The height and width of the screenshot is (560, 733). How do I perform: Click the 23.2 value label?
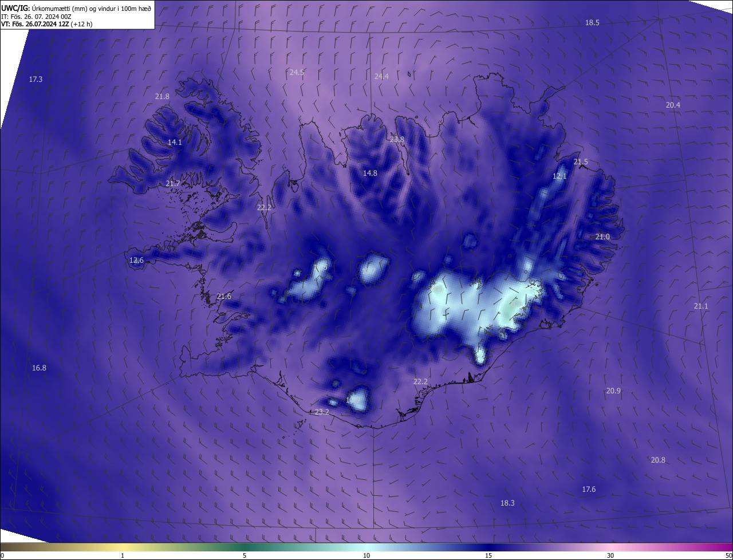(x=322, y=412)
